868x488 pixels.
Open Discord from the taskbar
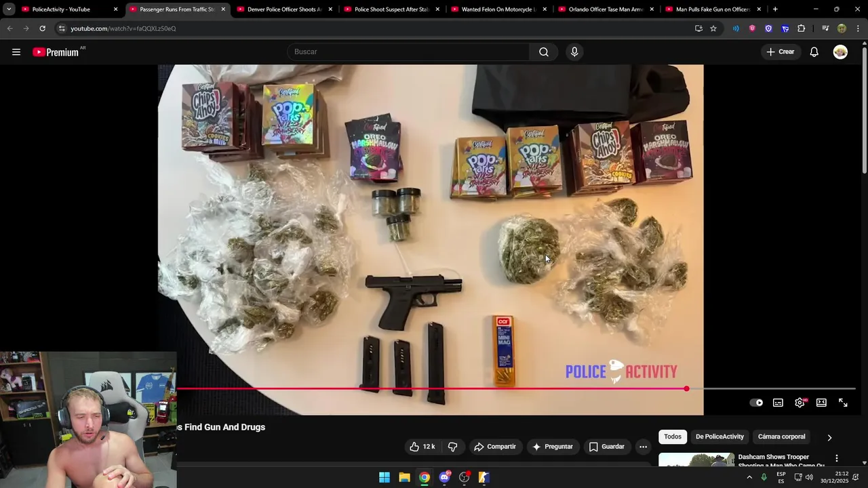click(444, 477)
